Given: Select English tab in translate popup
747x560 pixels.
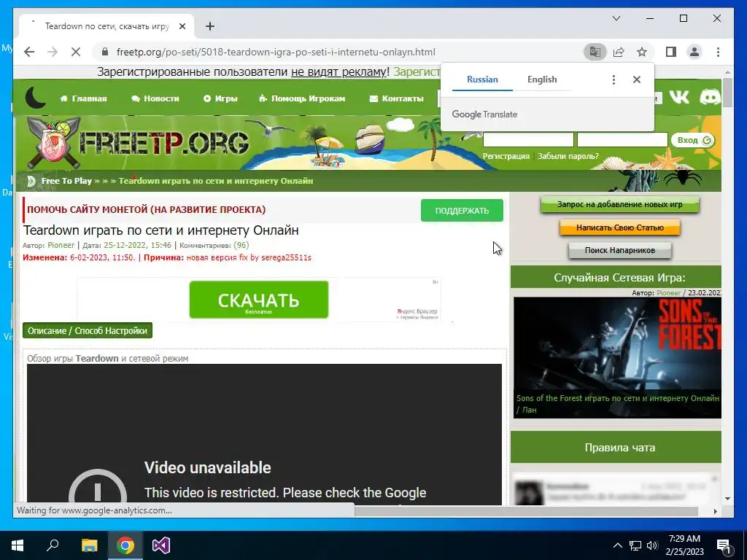Looking at the screenshot, I should (x=542, y=79).
